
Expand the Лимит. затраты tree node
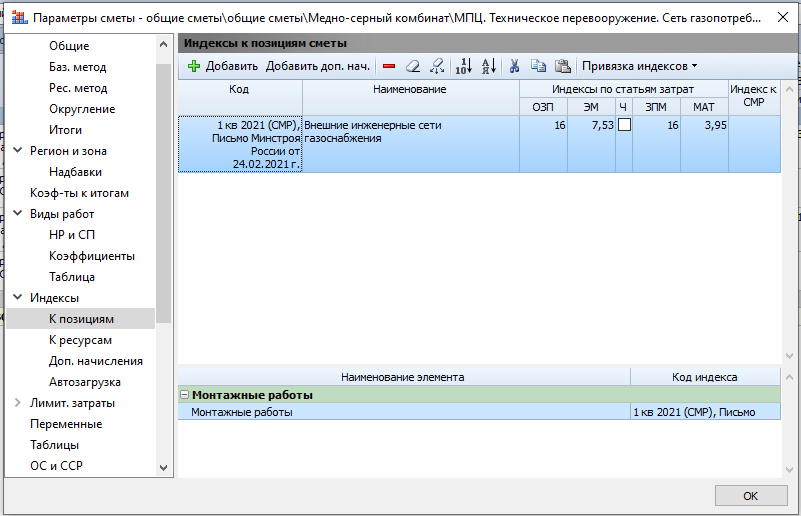click(17, 402)
